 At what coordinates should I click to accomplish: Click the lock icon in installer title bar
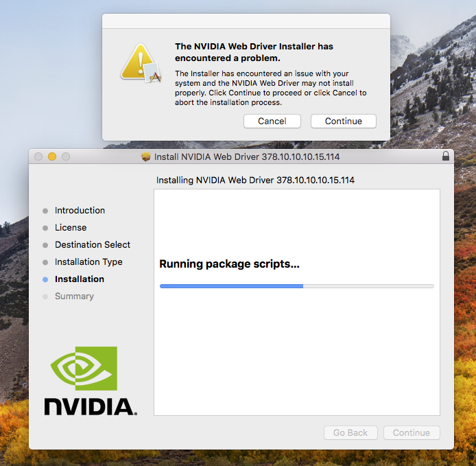pos(445,156)
